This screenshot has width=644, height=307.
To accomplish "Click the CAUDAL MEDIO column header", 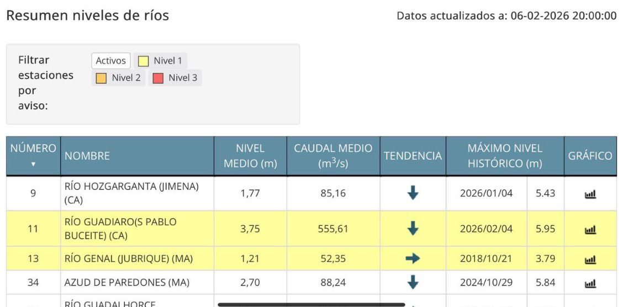I will [333, 156].
